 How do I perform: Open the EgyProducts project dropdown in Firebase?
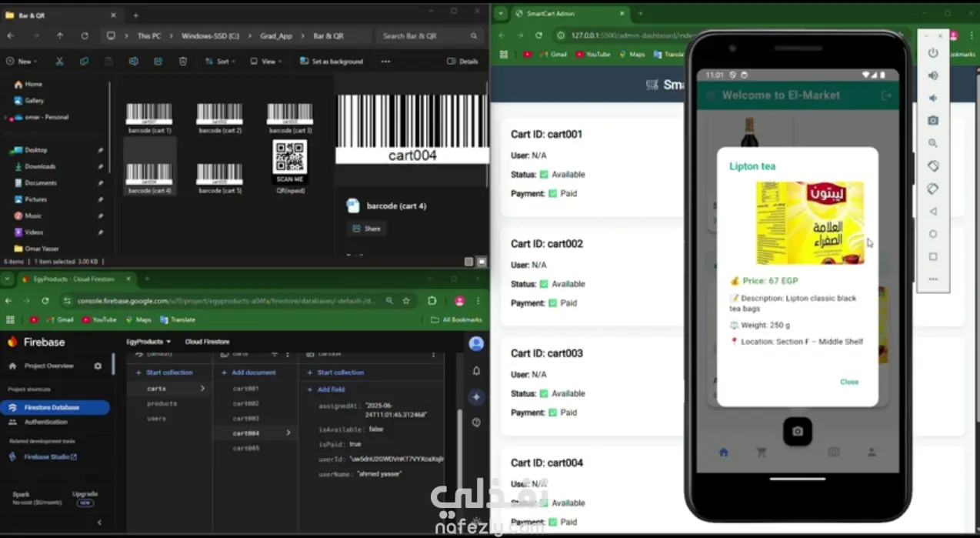click(x=148, y=342)
